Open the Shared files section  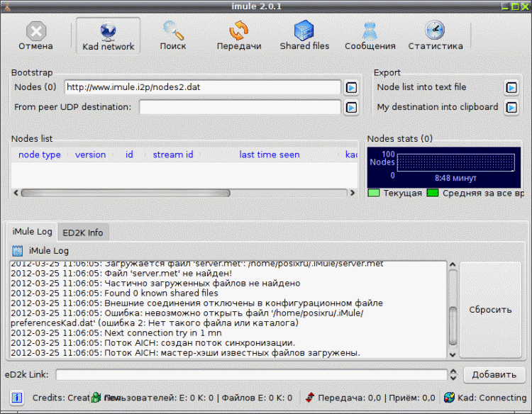coord(304,35)
